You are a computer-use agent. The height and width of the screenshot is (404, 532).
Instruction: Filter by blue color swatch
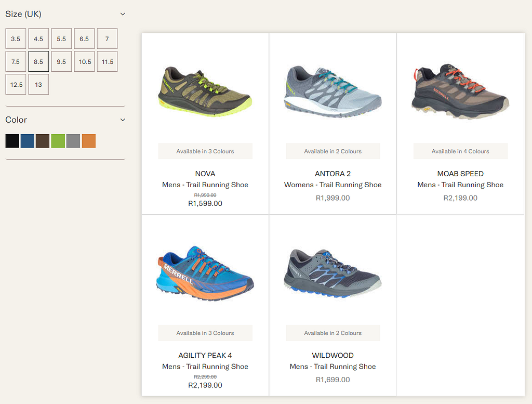[28, 141]
